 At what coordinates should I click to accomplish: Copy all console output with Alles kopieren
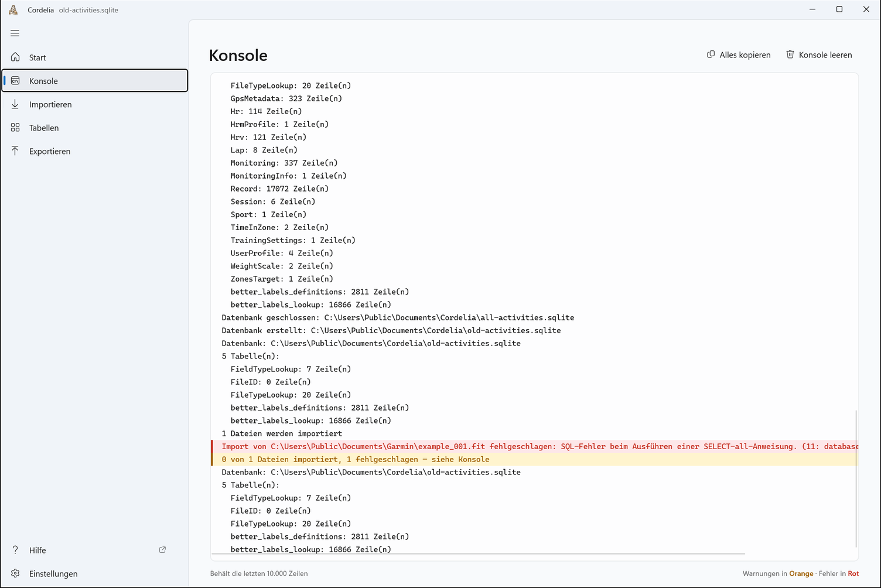click(x=739, y=55)
